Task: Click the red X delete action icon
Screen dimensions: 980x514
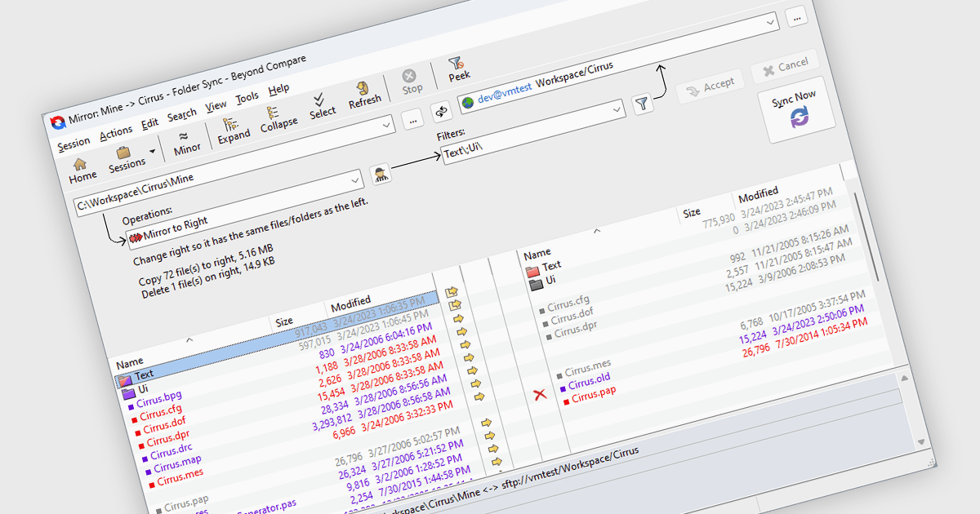Action: tap(540, 395)
